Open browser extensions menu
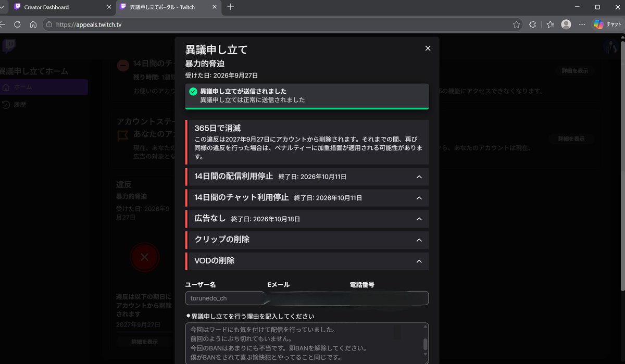The height and width of the screenshot is (364, 625). (532, 24)
